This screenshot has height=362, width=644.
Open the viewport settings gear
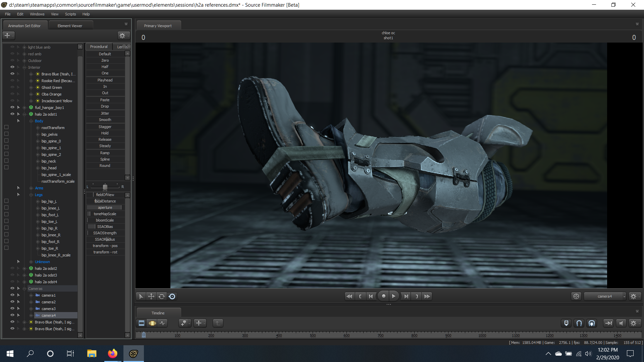pos(635,296)
